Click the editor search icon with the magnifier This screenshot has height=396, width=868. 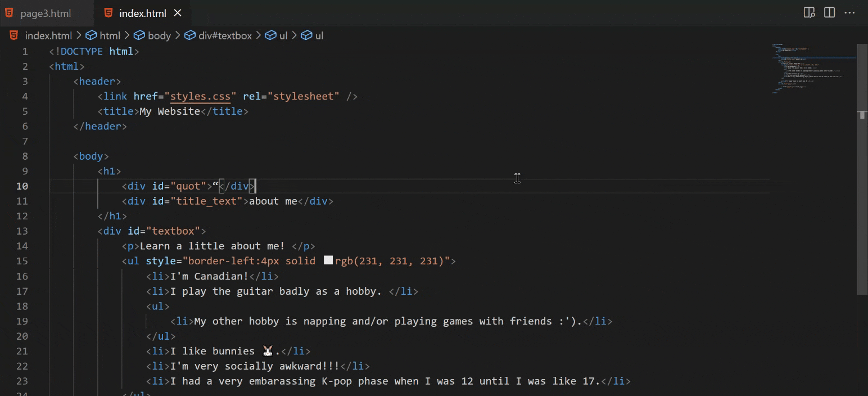[x=809, y=12]
